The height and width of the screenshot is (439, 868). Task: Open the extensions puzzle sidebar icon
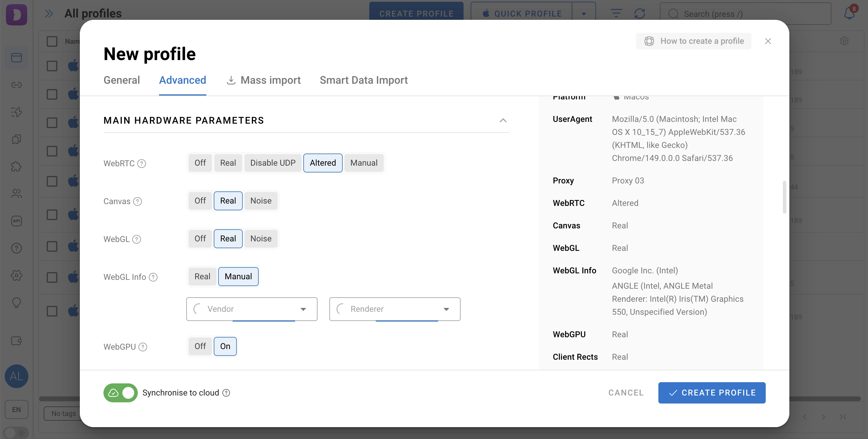(x=16, y=166)
